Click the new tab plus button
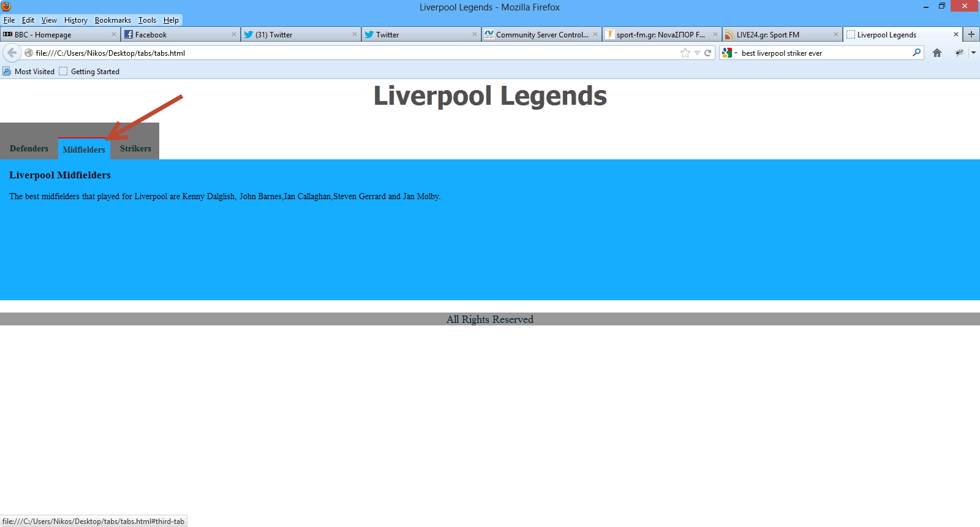 click(x=971, y=34)
